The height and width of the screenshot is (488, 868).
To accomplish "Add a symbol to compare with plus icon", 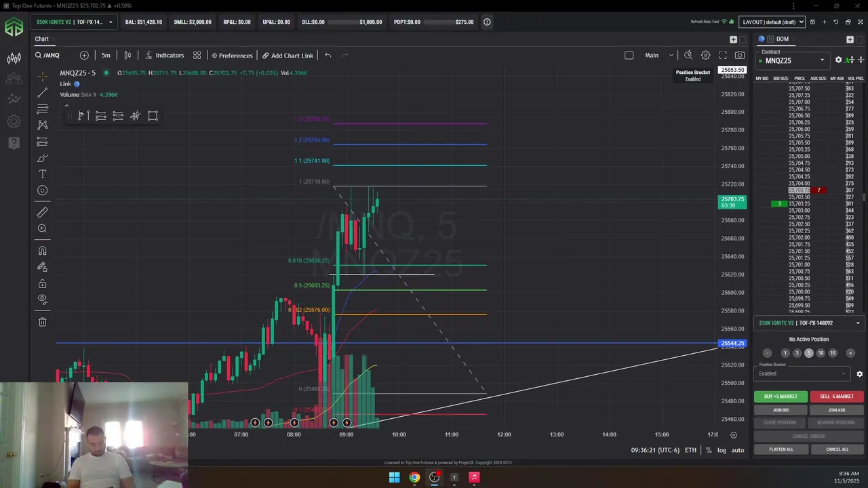I will tap(84, 56).
